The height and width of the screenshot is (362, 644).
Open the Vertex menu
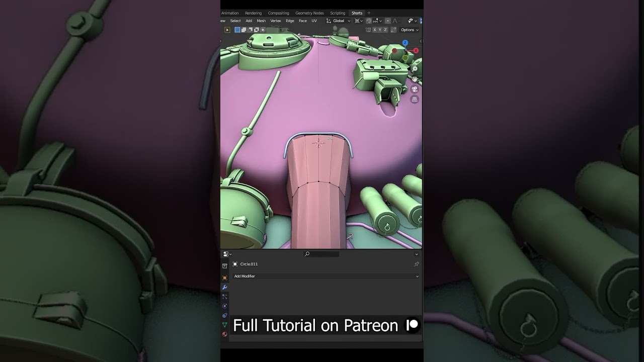click(x=276, y=21)
